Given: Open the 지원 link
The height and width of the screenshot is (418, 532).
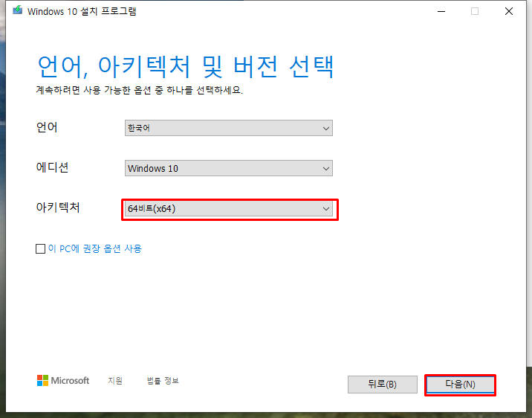Looking at the screenshot, I should (115, 381).
